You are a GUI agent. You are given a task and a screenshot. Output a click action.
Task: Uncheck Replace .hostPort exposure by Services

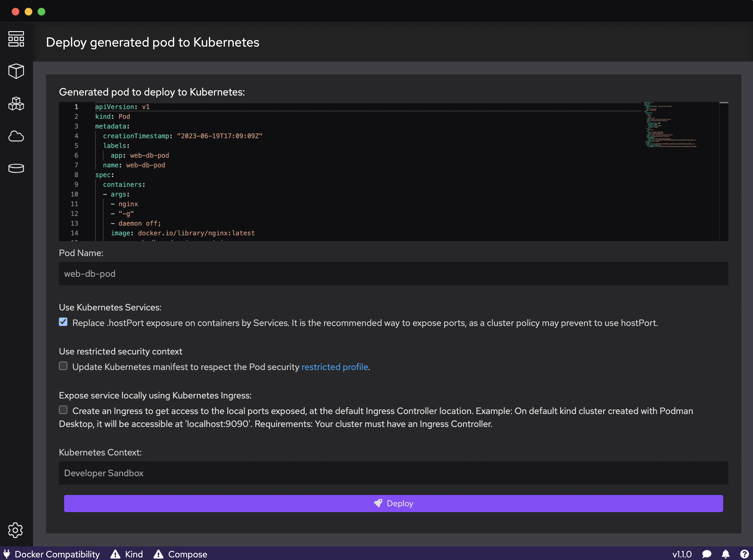(x=63, y=322)
